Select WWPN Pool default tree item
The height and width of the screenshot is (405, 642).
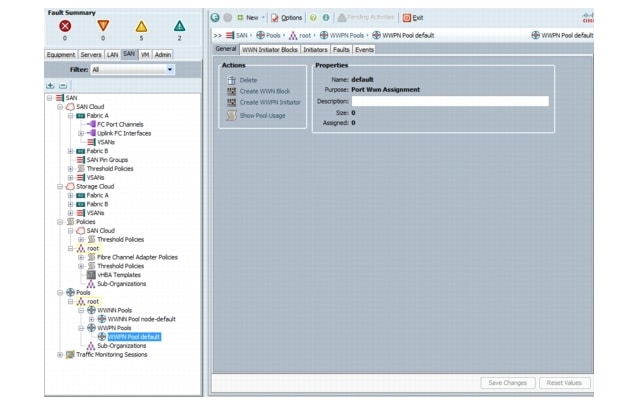134,337
